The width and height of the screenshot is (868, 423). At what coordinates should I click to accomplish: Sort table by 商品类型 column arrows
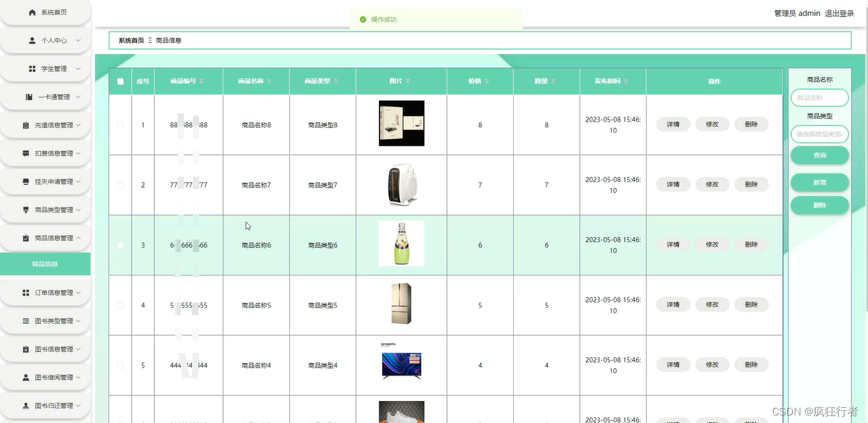tap(336, 81)
